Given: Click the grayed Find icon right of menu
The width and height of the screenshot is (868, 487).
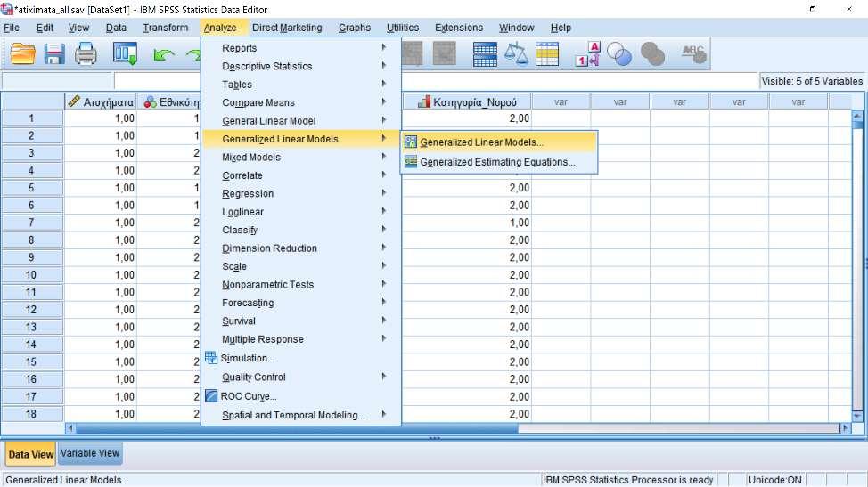Looking at the screenshot, I should [x=413, y=54].
